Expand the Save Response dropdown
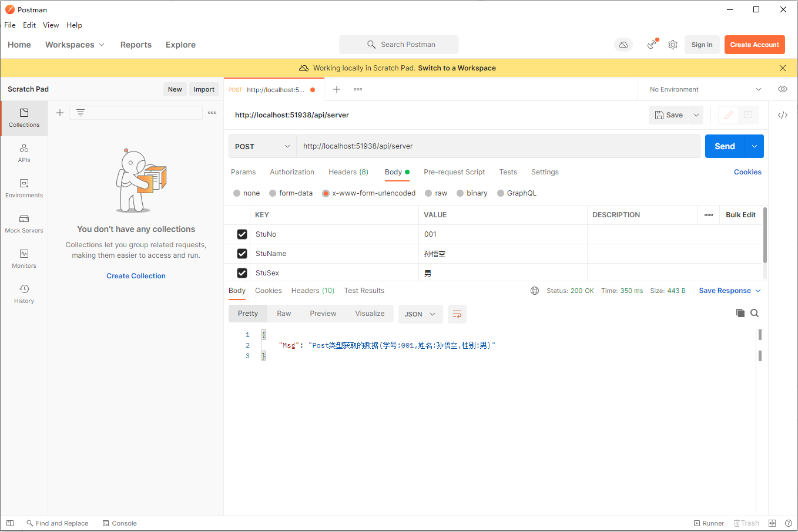 coord(758,291)
